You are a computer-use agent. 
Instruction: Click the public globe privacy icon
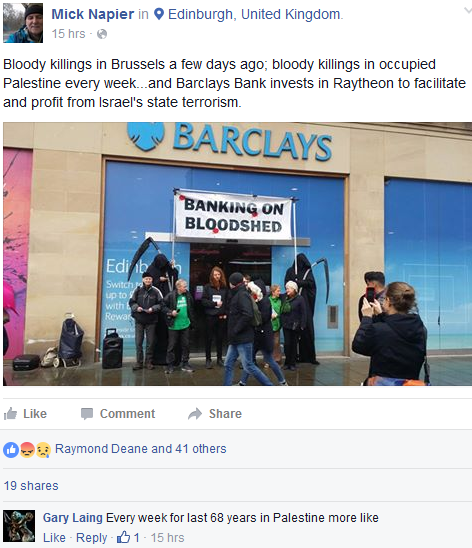point(102,34)
